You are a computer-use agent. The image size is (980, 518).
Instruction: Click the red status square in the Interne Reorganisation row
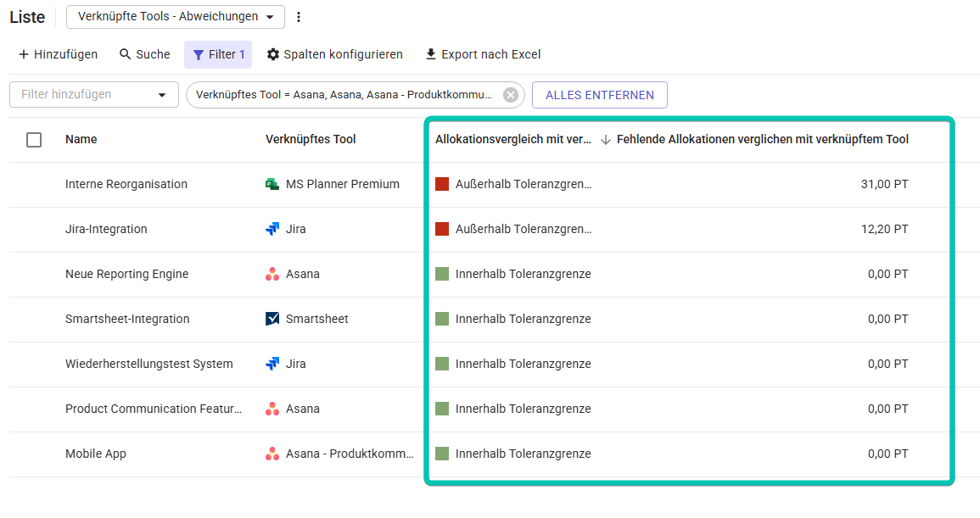pyautogui.click(x=442, y=184)
